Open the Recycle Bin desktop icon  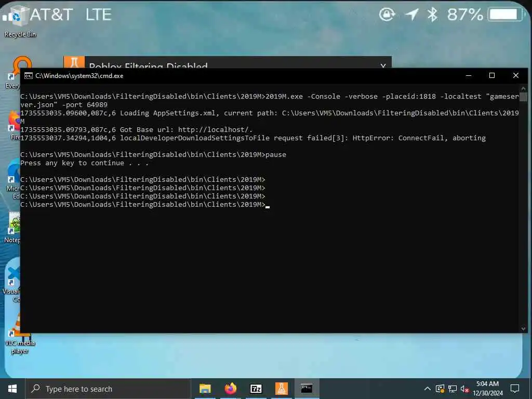20,21
